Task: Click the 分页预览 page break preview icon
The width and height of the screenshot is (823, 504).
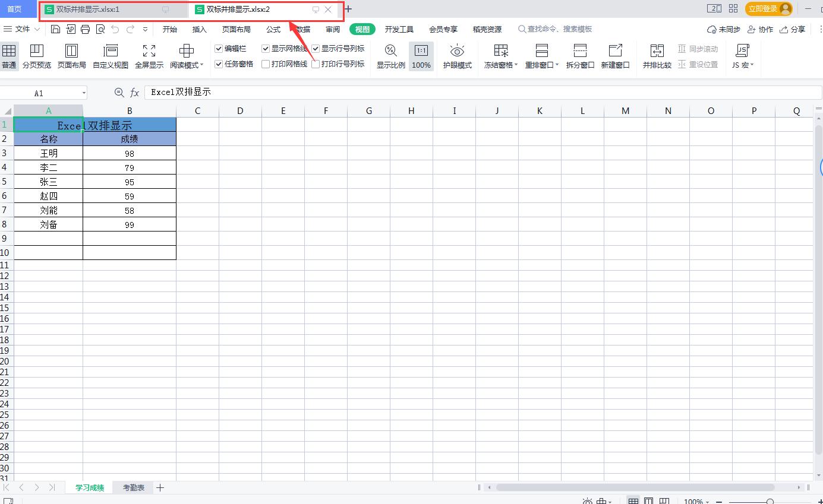Action: point(37,56)
